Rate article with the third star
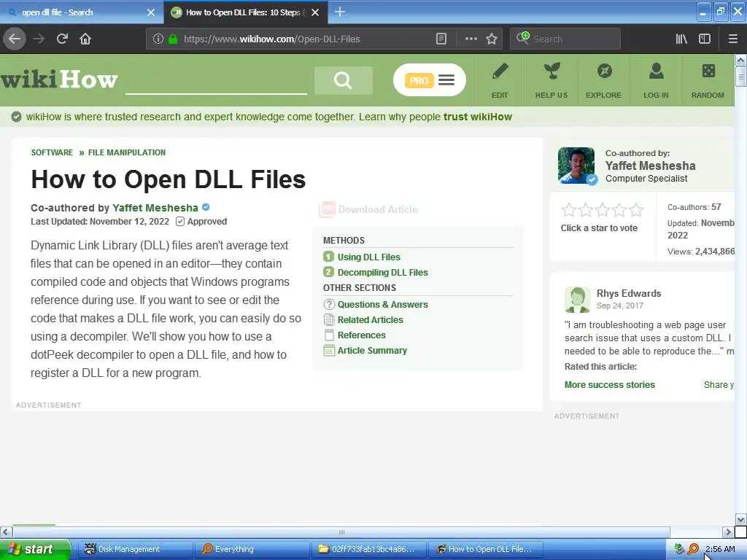 (602, 209)
